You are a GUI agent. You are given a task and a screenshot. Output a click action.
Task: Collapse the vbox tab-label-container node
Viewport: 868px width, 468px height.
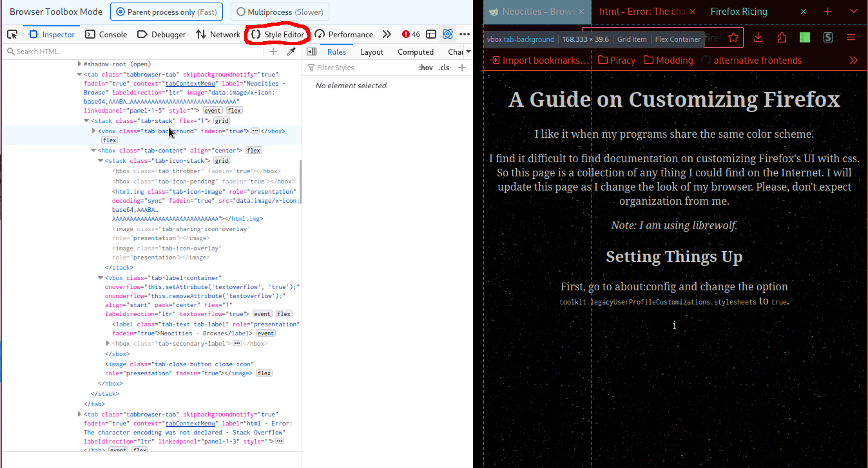tap(101, 278)
